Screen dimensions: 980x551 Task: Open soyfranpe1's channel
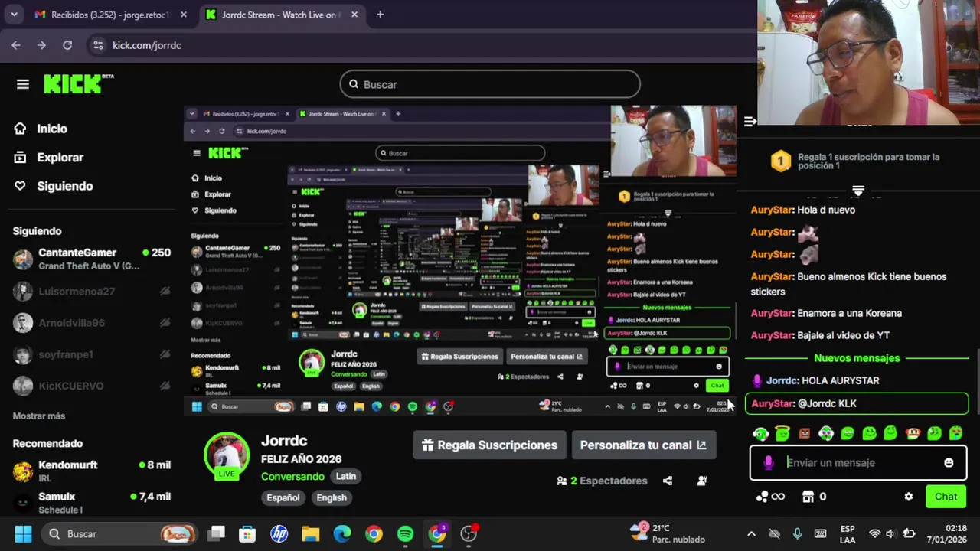(92, 354)
